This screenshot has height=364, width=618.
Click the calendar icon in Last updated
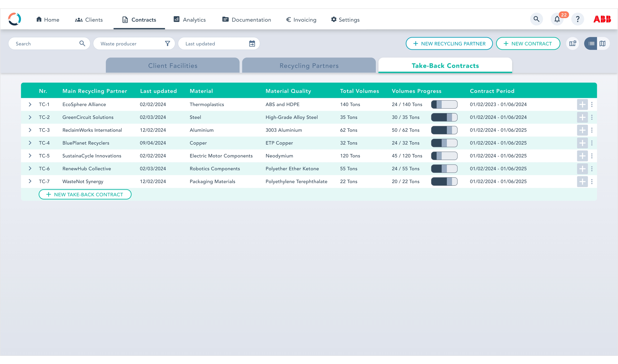[x=252, y=44]
